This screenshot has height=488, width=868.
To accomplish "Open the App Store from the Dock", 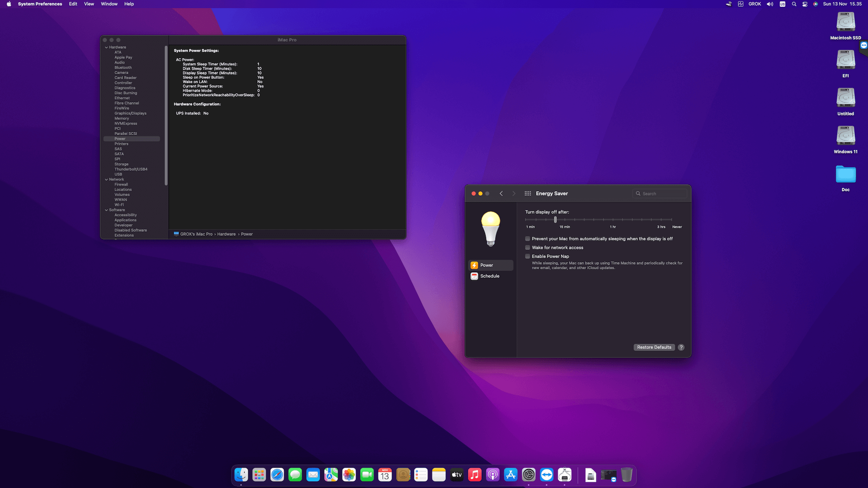I will pyautogui.click(x=510, y=474).
